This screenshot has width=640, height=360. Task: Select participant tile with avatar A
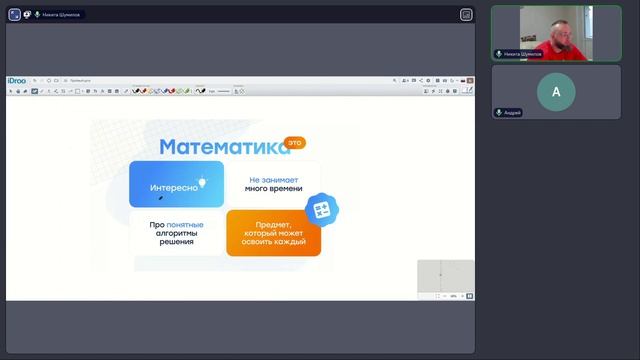click(x=556, y=92)
